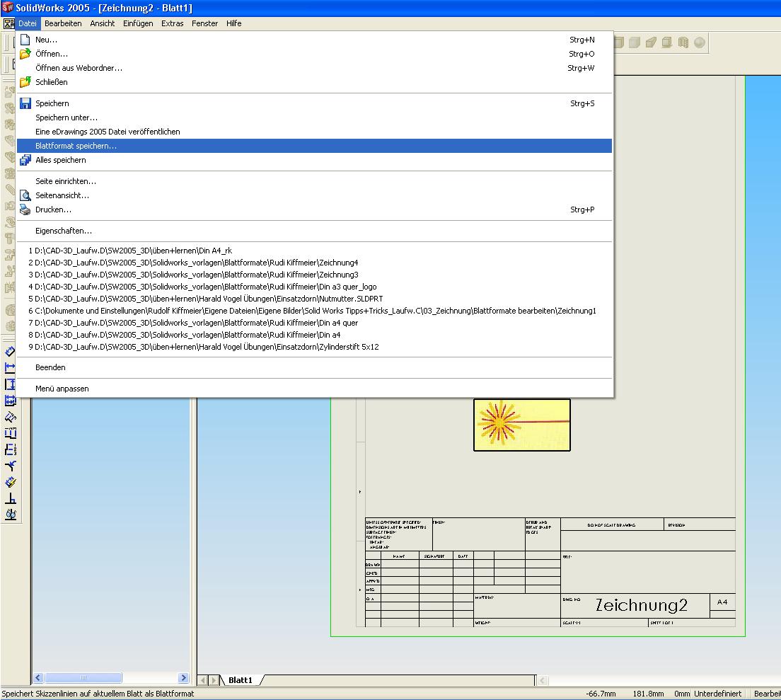The width and height of the screenshot is (781, 700).
Task: Open the Ansicht menu
Action: pyautogui.click(x=102, y=23)
